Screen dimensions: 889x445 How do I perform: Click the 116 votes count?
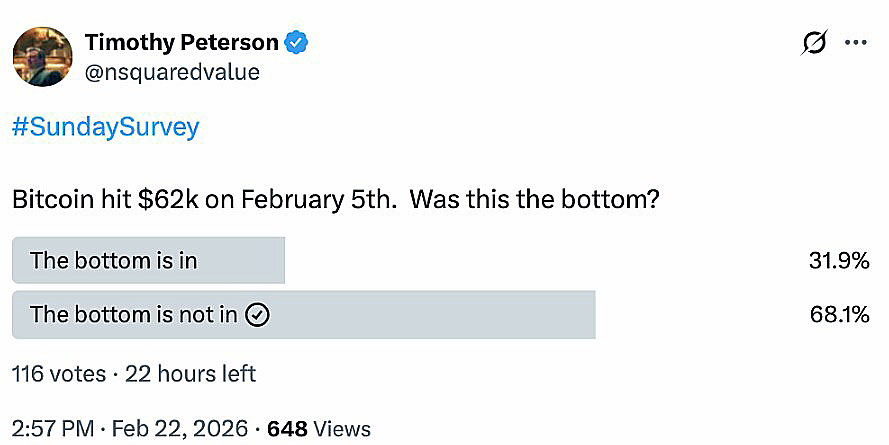click(58, 374)
